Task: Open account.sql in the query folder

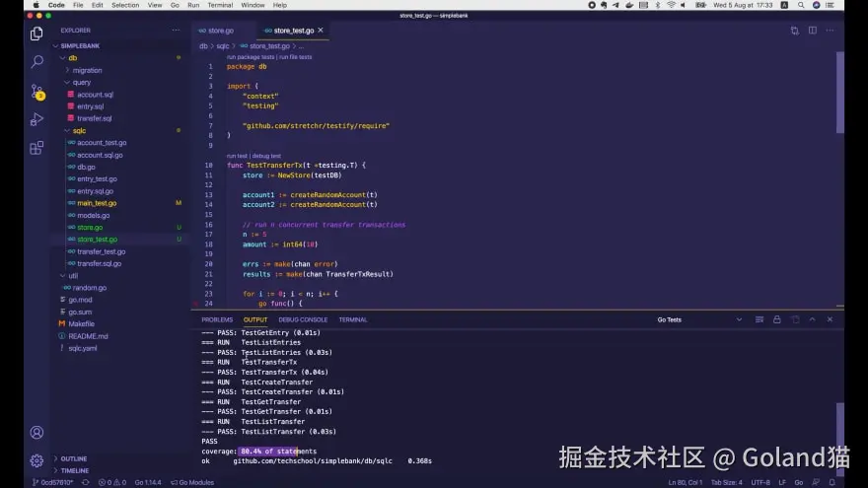Action: (95, 95)
